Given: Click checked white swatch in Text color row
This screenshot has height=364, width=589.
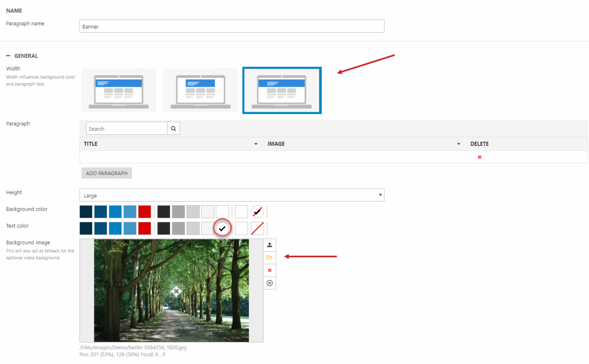Looking at the screenshot, I should [x=223, y=228].
